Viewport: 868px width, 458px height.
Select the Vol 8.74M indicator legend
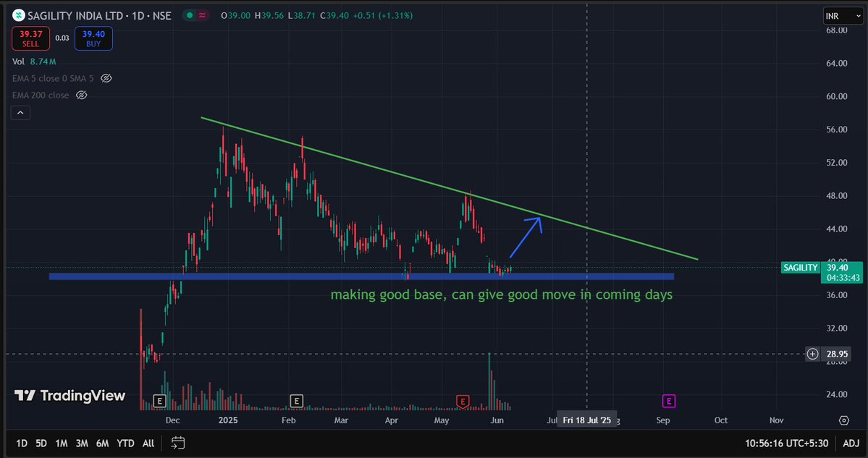coord(34,62)
